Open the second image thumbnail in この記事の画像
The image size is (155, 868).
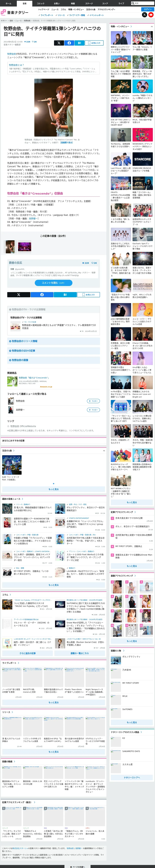coord(24,247)
